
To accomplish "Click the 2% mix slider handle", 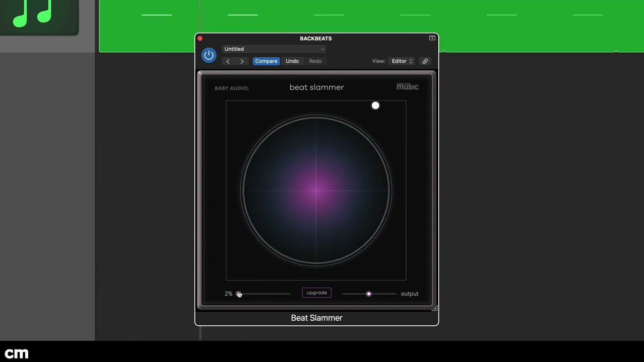I will coord(238,294).
